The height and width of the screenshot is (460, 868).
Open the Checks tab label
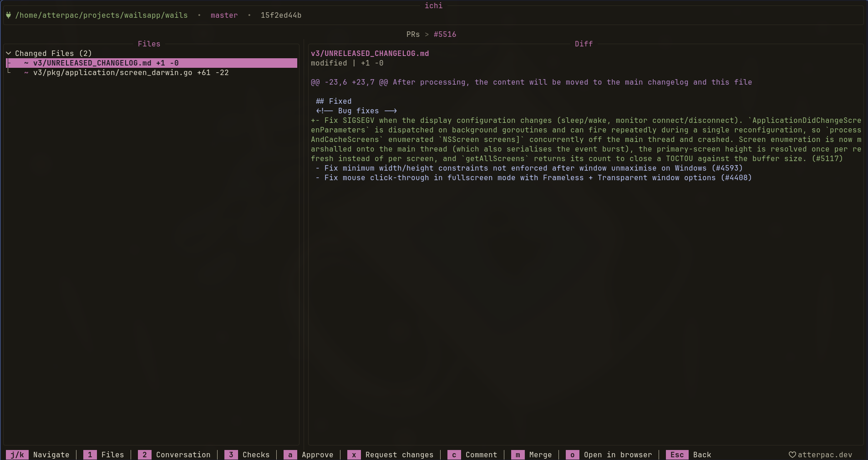click(256, 455)
